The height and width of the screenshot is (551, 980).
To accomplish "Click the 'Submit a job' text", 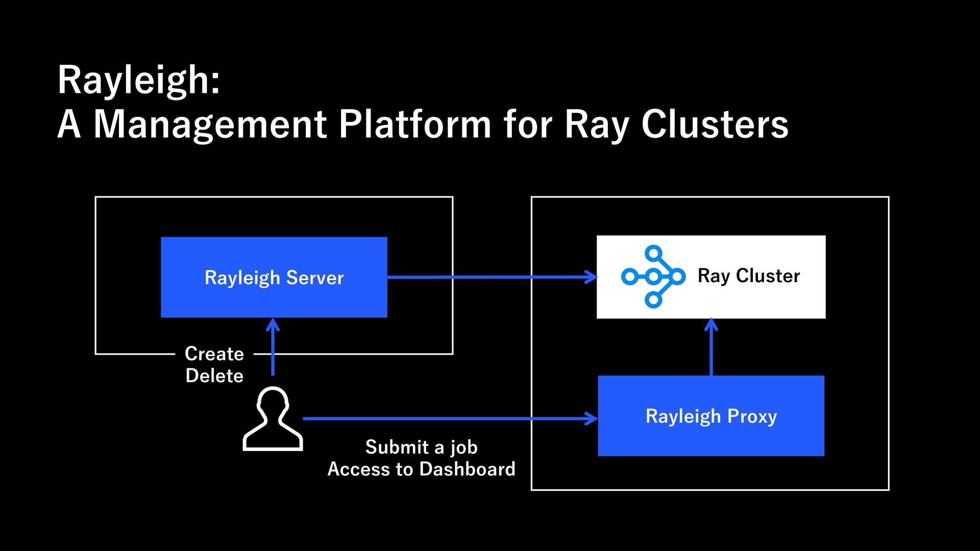I will pos(422,447).
